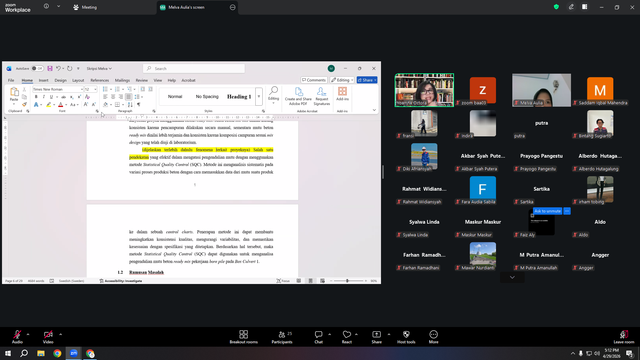This screenshot has width=640, height=360.
Task: Open Breakout rooms in Zoom toolbar
Action: pyautogui.click(x=243, y=337)
